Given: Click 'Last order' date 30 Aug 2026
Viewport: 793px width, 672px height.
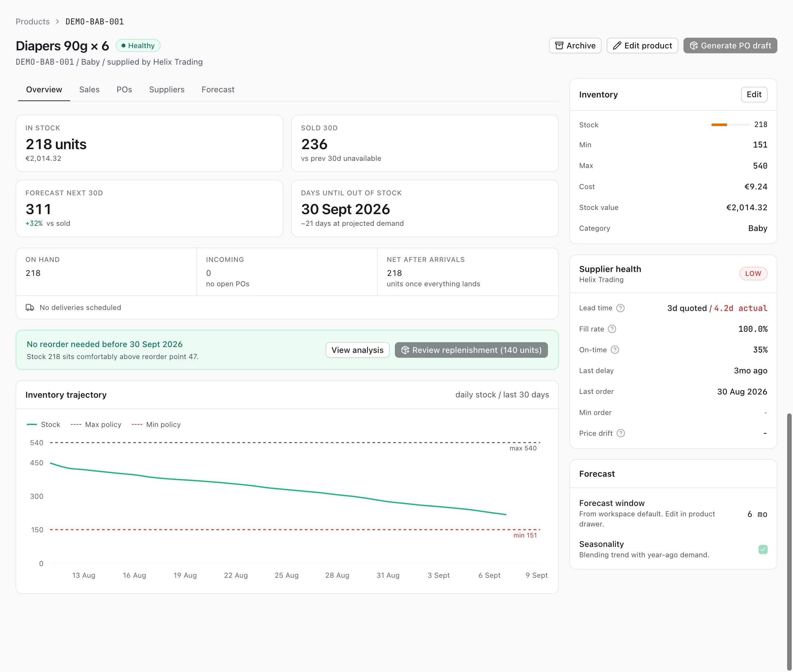Looking at the screenshot, I should [742, 392].
